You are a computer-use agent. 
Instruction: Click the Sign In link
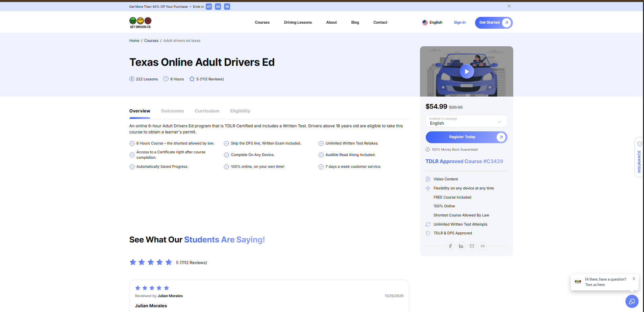(460, 22)
